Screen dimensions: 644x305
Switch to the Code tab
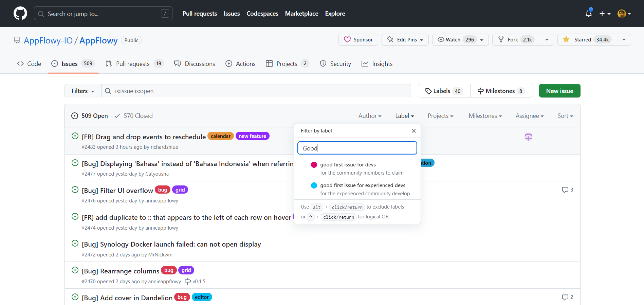pos(29,64)
